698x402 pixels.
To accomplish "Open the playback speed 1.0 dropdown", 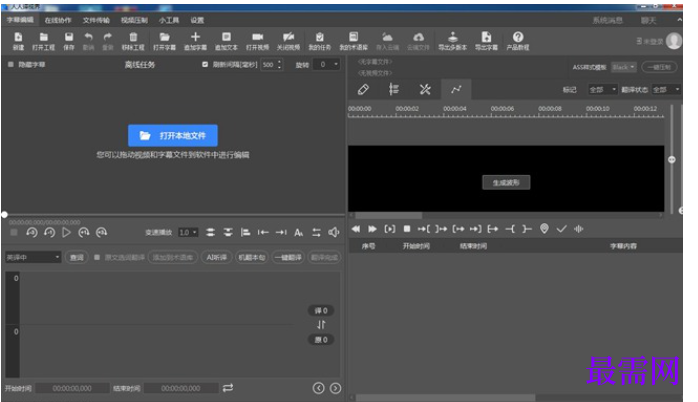I will [188, 232].
